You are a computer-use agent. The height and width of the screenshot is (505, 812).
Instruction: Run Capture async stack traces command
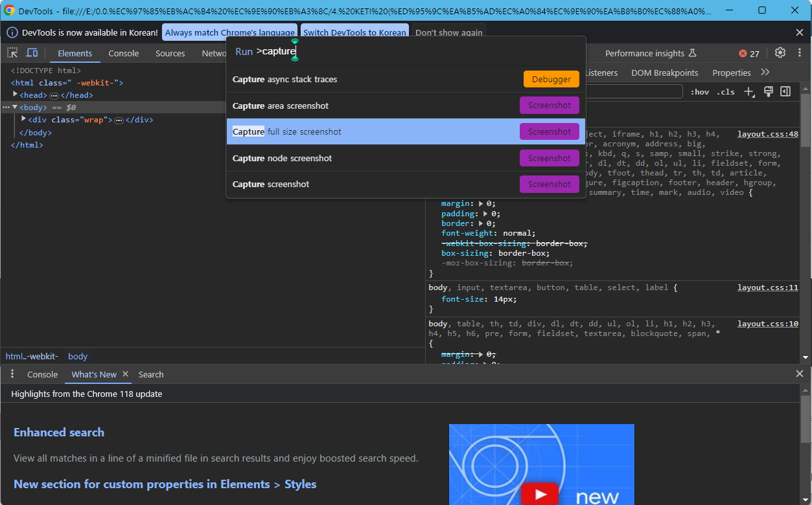406,79
